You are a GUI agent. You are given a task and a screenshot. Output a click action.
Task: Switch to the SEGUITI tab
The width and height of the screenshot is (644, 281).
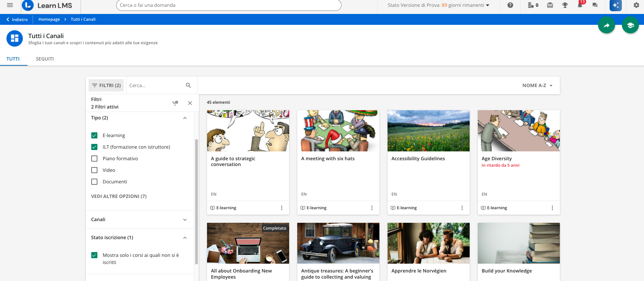(45, 59)
